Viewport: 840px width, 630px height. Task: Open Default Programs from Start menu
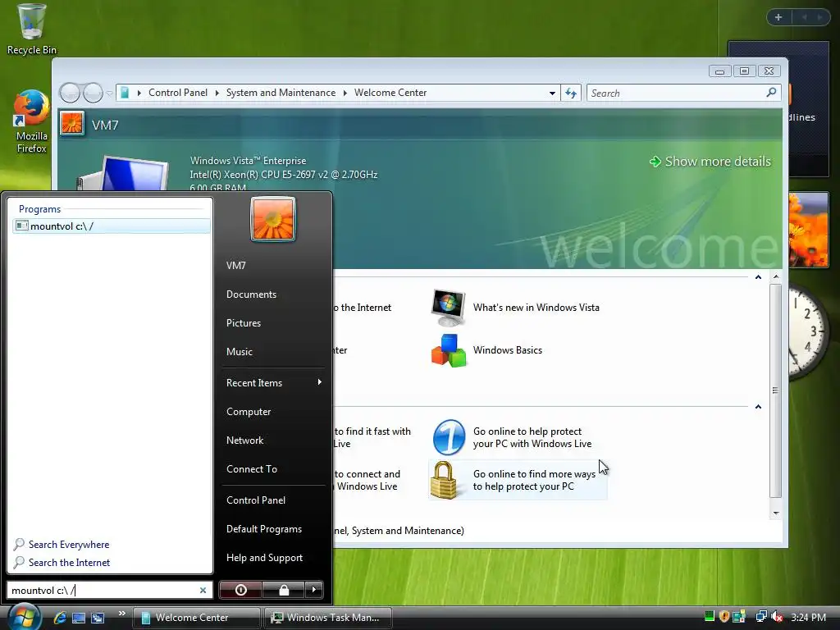[264, 529]
